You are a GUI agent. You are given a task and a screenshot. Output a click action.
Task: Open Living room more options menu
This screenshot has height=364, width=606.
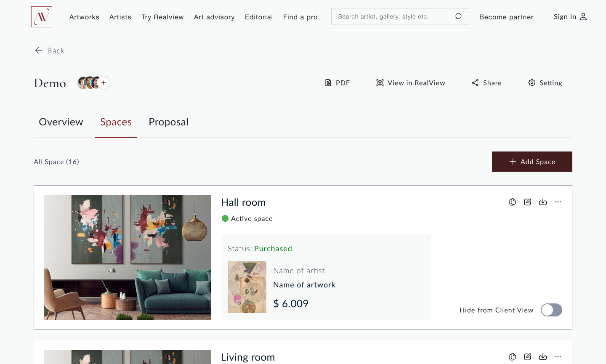click(x=558, y=357)
